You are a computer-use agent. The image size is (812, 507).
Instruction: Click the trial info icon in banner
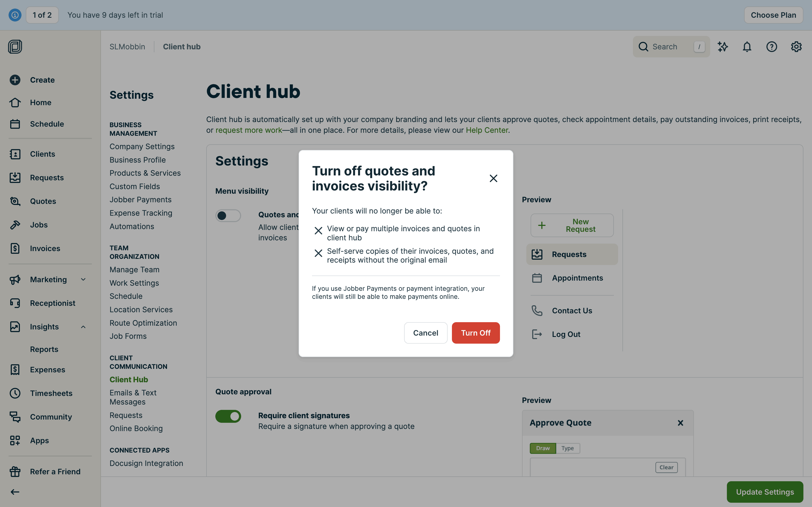click(x=15, y=15)
